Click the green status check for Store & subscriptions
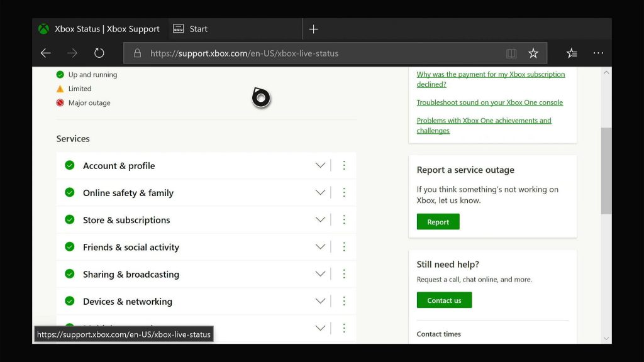The width and height of the screenshot is (644, 362). pos(70,219)
